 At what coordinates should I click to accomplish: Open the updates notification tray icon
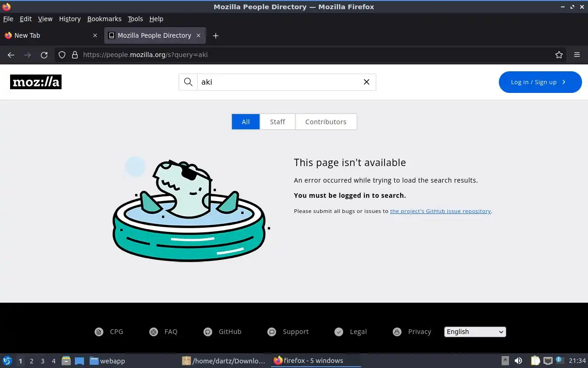560,360
